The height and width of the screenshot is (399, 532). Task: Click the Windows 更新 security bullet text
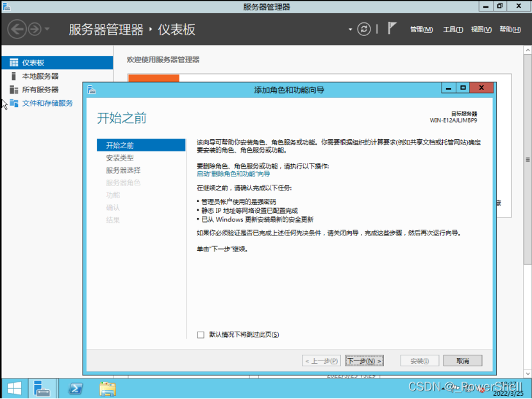(x=257, y=219)
